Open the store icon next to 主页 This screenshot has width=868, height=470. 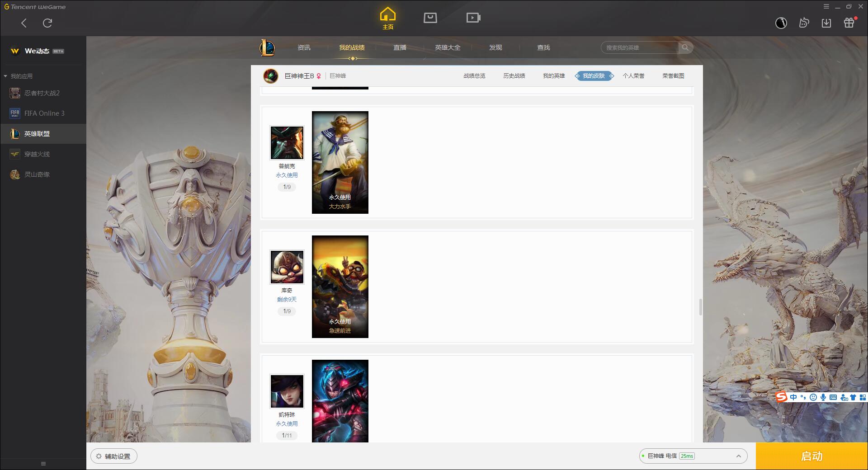[x=430, y=18]
